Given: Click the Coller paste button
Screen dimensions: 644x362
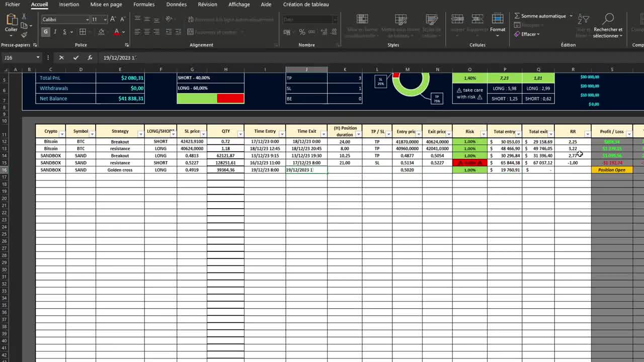Looking at the screenshot, I should coord(11,25).
